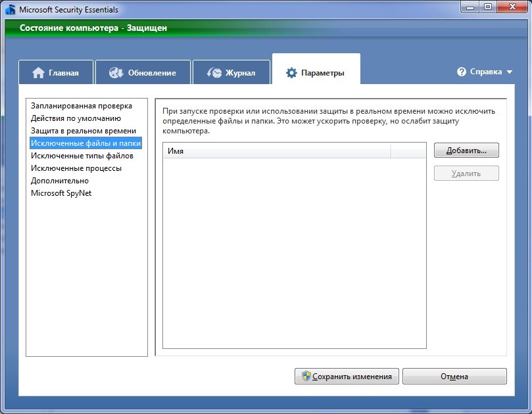Open Защита в реальном времени settings
The width and height of the screenshot is (532, 414).
84,131
